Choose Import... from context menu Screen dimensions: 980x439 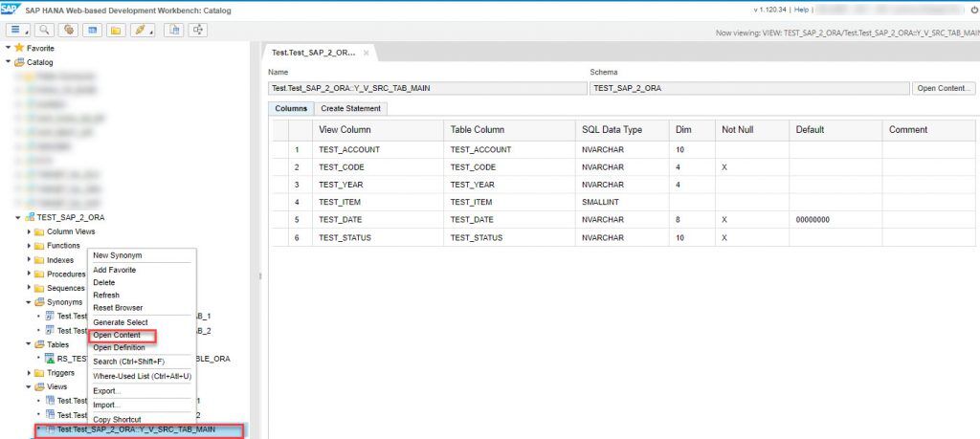pos(107,406)
